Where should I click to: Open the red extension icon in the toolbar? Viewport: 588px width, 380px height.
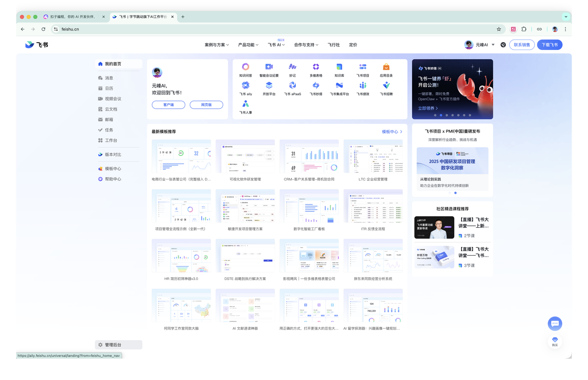tap(513, 29)
